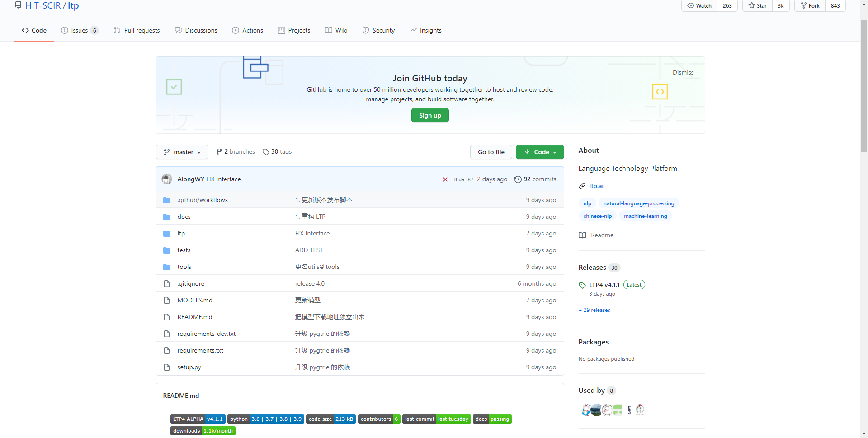This screenshot has height=438, width=868.
Task: Dismiss the Join GitHub banner
Action: tap(683, 72)
